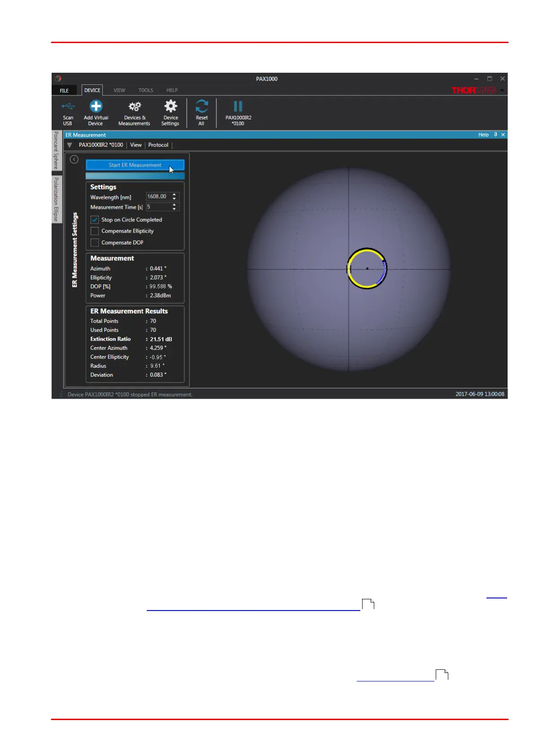Viewport: 534px width, 756px height.
Task: Click the Ellipticity reading 2.073°
Action: pyautogui.click(x=158, y=277)
